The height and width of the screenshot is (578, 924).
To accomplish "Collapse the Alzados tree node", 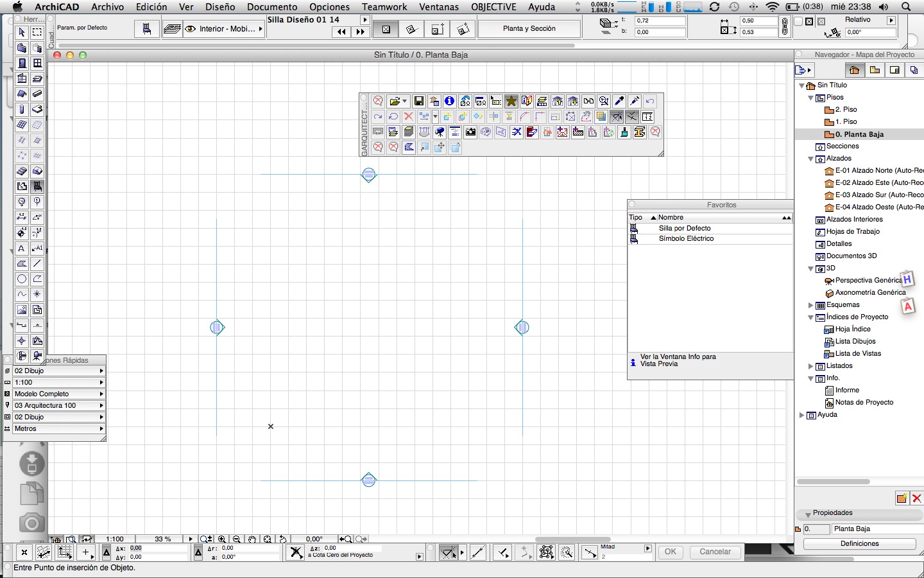I will [x=811, y=159].
